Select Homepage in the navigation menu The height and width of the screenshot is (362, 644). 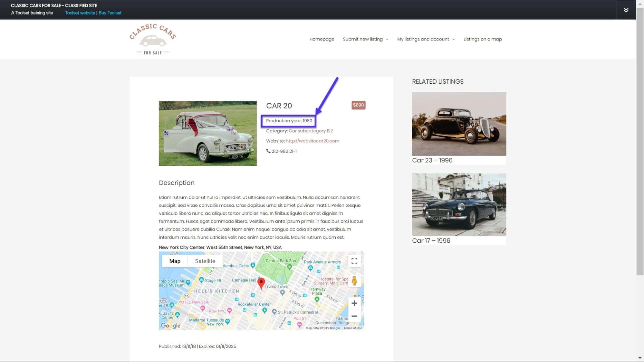(x=322, y=39)
